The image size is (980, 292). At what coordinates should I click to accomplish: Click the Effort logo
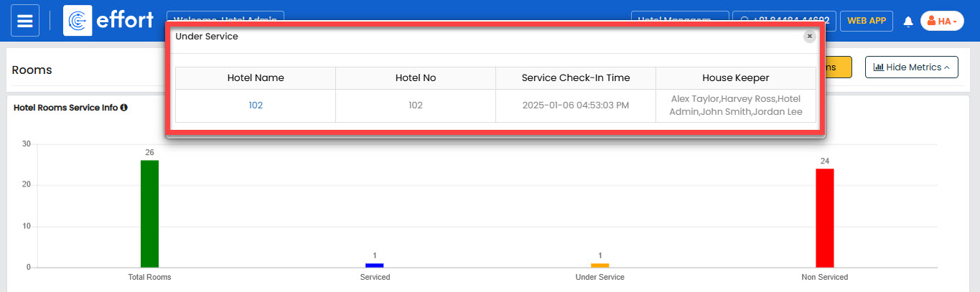tap(109, 21)
